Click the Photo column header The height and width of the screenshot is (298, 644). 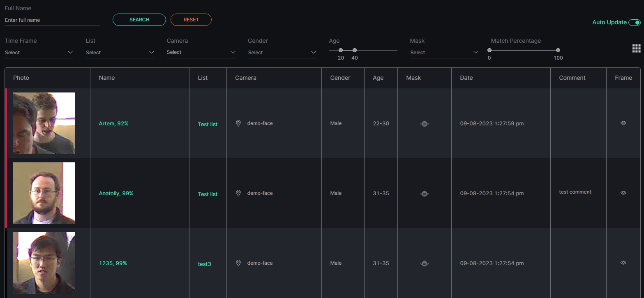click(x=21, y=78)
